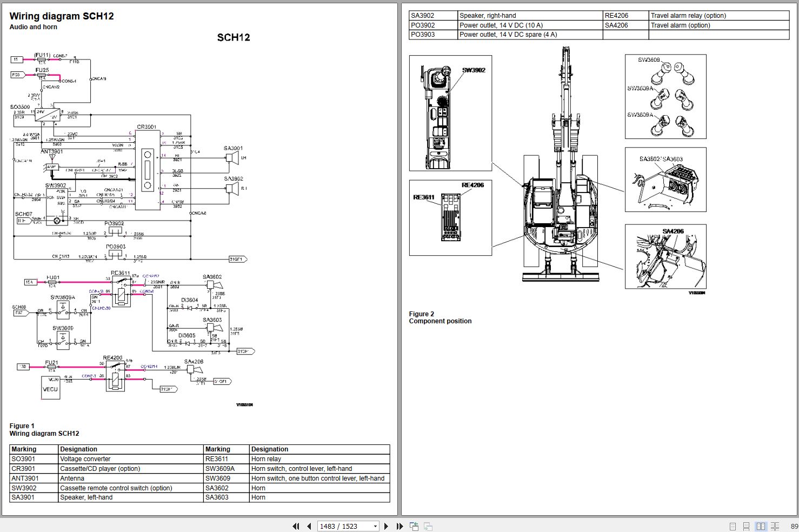Click the SA4206 travel alarm thumbnail
799x532 pixels.
(x=665, y=257)
